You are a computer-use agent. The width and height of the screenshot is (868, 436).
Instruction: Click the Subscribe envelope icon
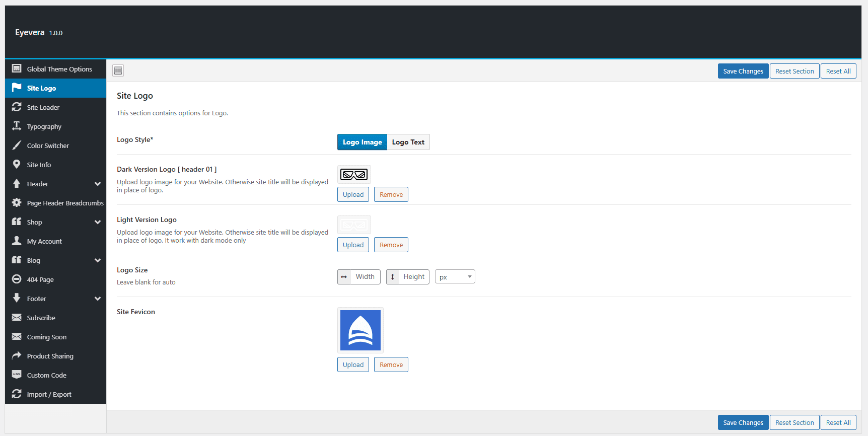click(x=17, y=317)
